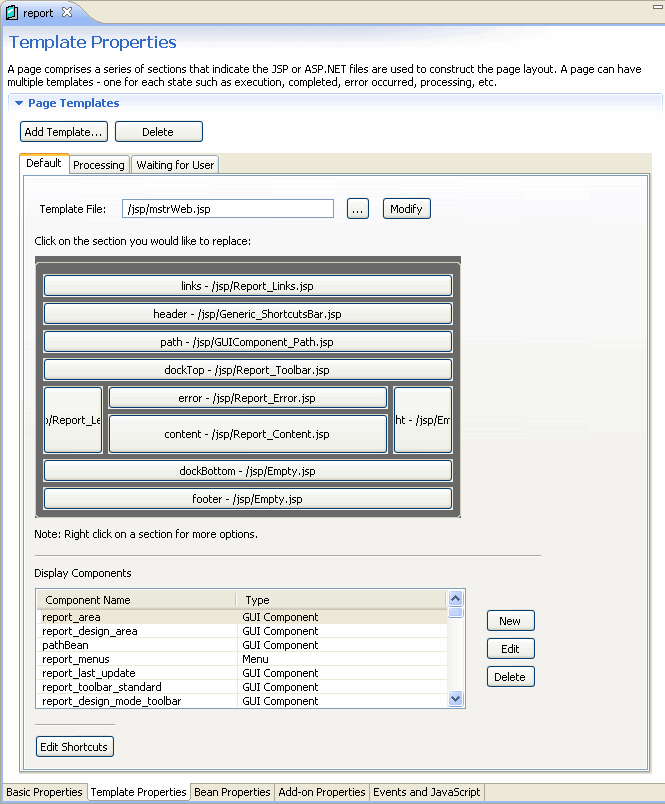This screenshot has width=665, height=804.
Task: Select the footer Empty.jsp section
Action: click(248, 499)
